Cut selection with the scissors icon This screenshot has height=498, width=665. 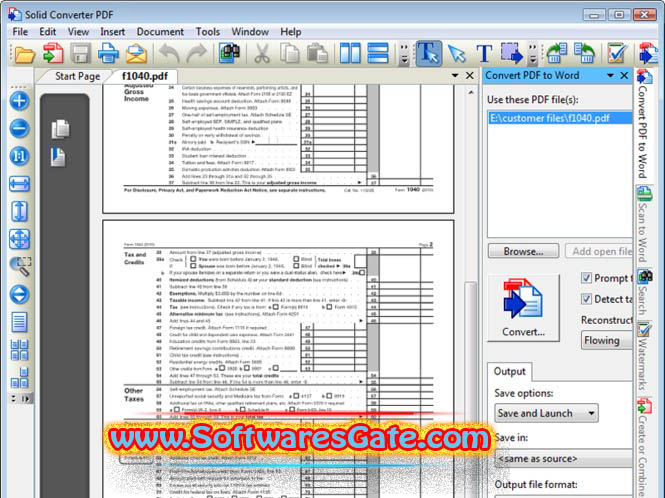point(262,54)
